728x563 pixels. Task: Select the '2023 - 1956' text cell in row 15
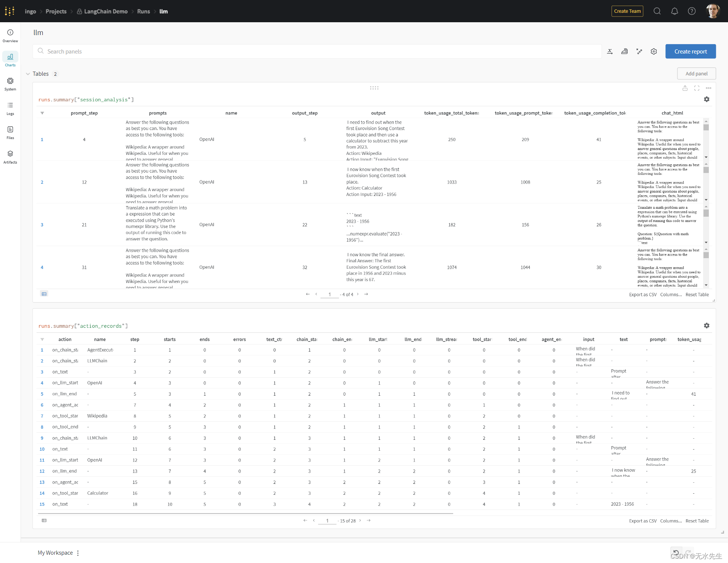coord(622,504)
